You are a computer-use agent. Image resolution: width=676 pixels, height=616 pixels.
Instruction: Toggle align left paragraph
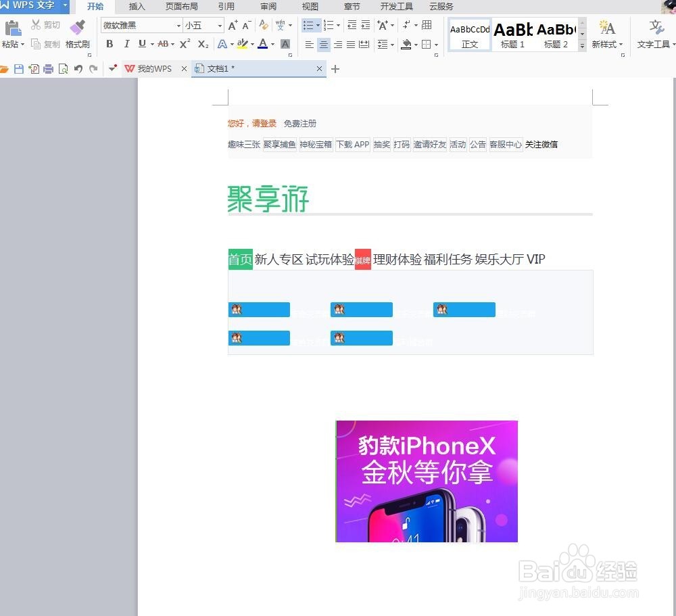[309, 45]
